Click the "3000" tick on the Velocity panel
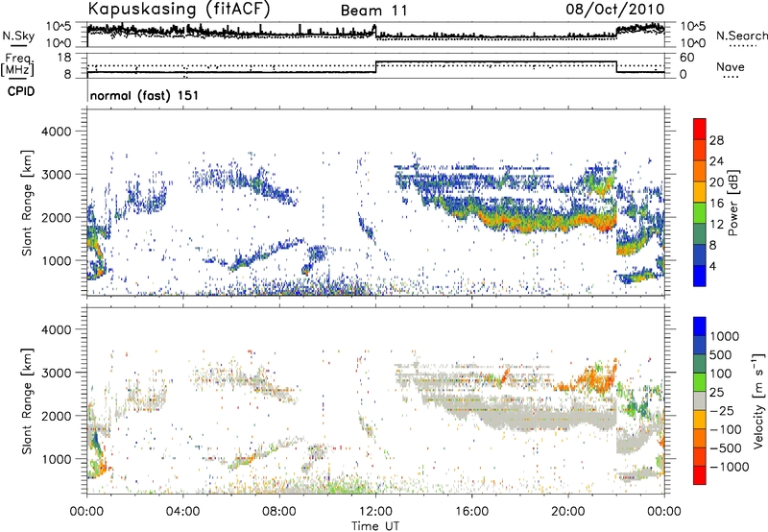Image resolution: width=768 pixels, height=532 pixels. (57, 373)
